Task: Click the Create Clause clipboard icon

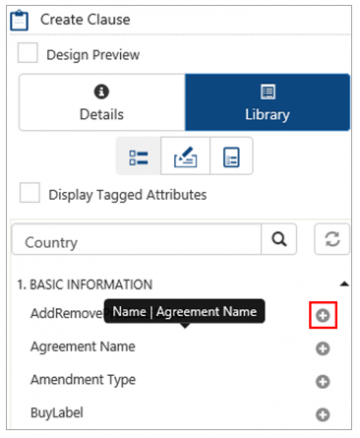Action: point(19,20)
